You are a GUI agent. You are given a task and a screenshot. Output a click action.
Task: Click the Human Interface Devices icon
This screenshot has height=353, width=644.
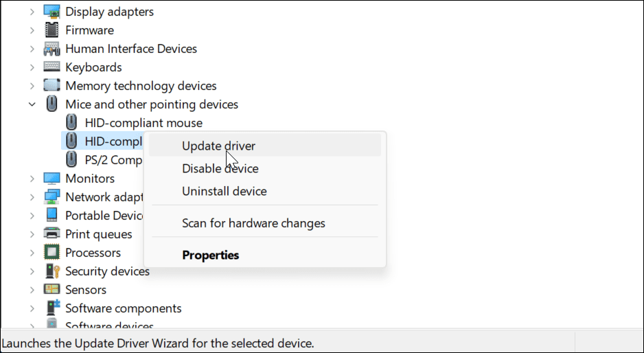pyautogui.click(x=51, y=49)
